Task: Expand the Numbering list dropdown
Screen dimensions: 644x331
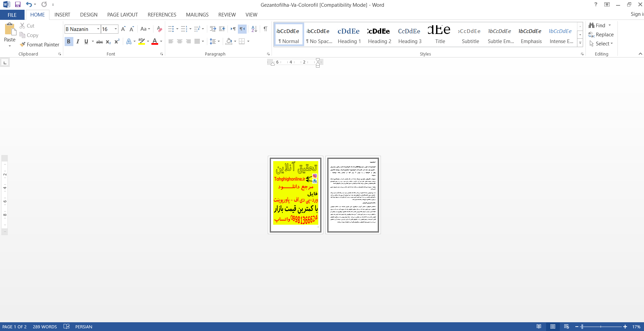Action: point(190,29)
